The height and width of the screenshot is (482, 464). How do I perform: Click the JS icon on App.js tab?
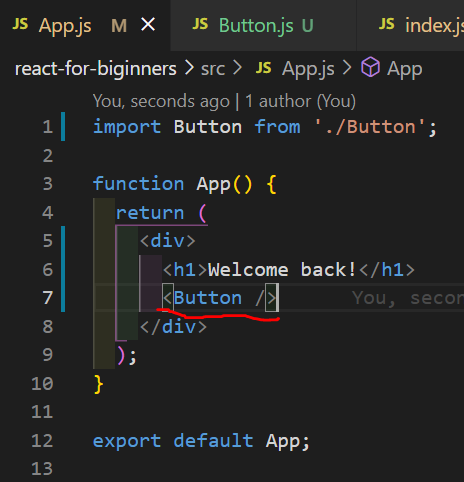coord(20,24)
